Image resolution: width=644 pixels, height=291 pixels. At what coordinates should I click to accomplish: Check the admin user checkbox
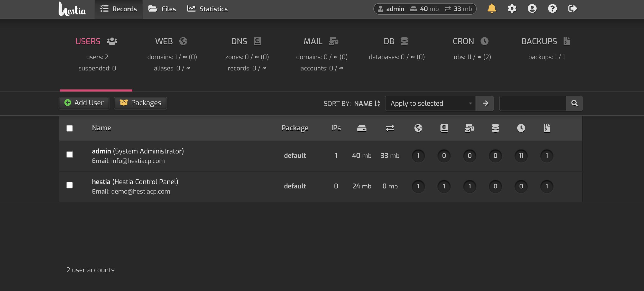tap(70, 154)
